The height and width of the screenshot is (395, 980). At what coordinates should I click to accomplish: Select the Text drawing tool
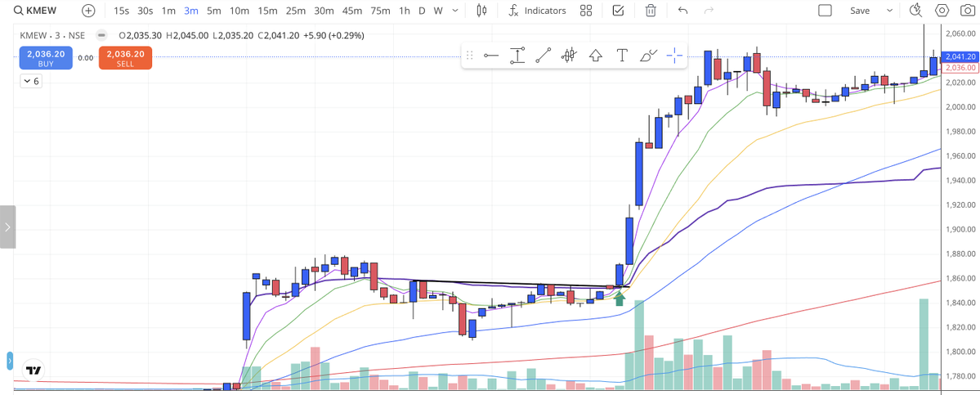pyautogui.click(x=622, y=56)
